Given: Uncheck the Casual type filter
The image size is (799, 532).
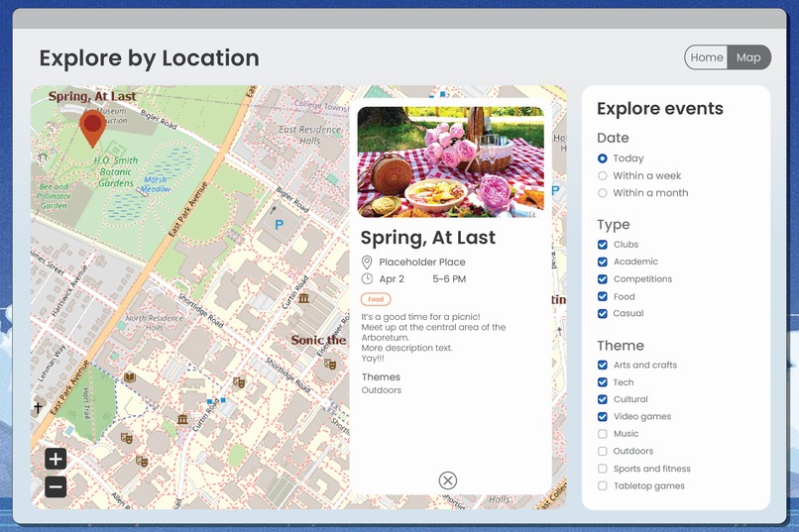Looking at the screenshot, I should 603,314.
